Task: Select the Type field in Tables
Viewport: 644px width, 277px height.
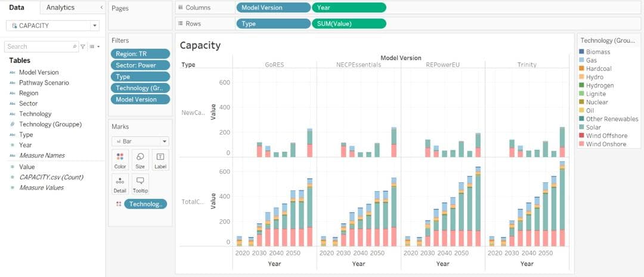Action: (26, 135)
